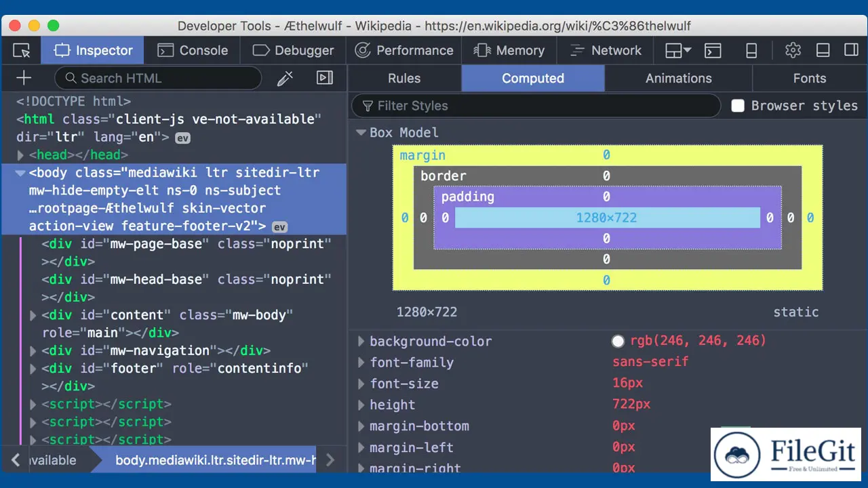
Task: Expand the font-size computed property
Action: [361, 384]
